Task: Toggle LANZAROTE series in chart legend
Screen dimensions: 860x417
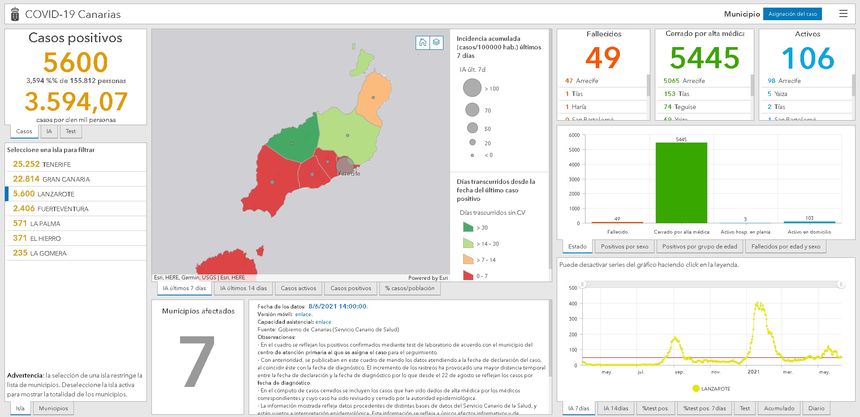Action: (709, 387)
